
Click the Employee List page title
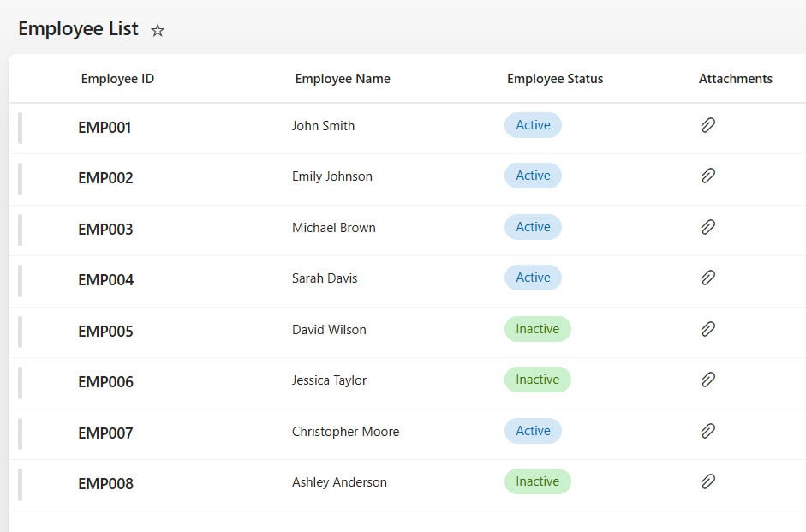click(78, 29)
